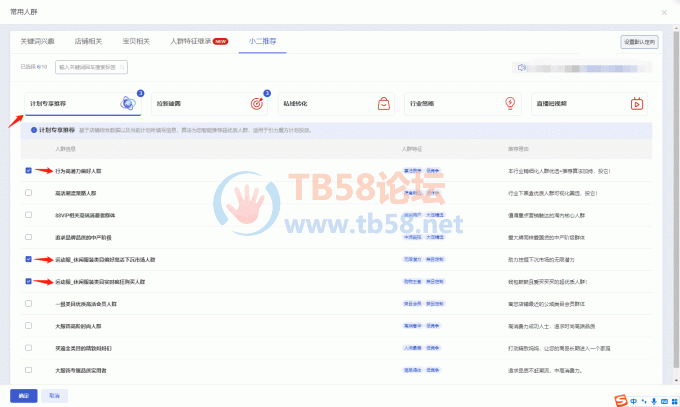Uncheck the 行为高潜力偏好人群 checkbox
This screenshot has height=407, width=680.
pos(29,171)
